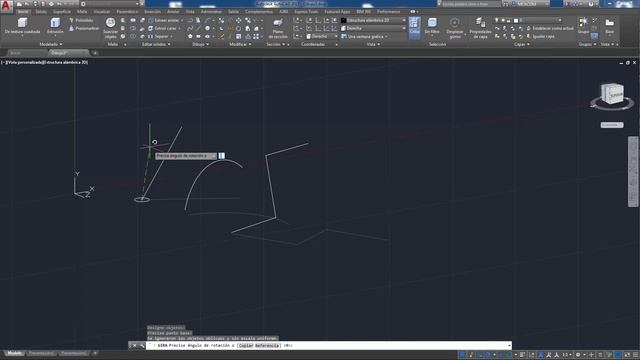640x360 pixels.
Task: Toggle the grid display in status bar
Action: (462, 355)
